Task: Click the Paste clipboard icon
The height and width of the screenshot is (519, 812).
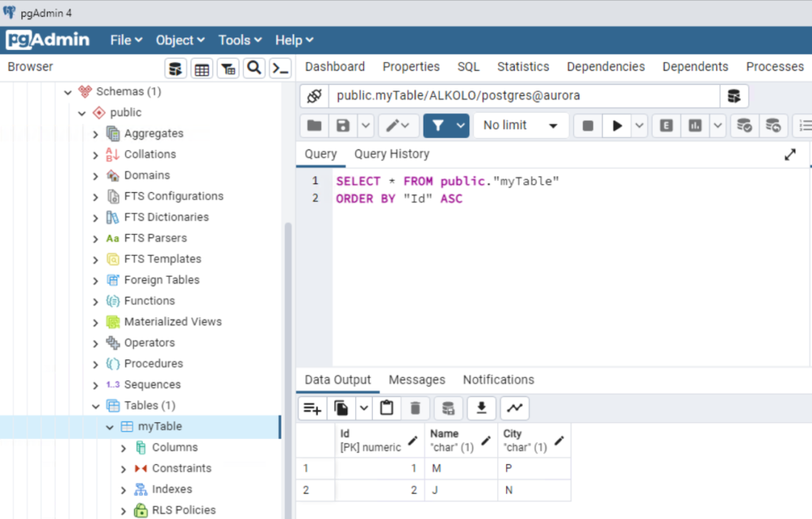Action: coord(386,409)
